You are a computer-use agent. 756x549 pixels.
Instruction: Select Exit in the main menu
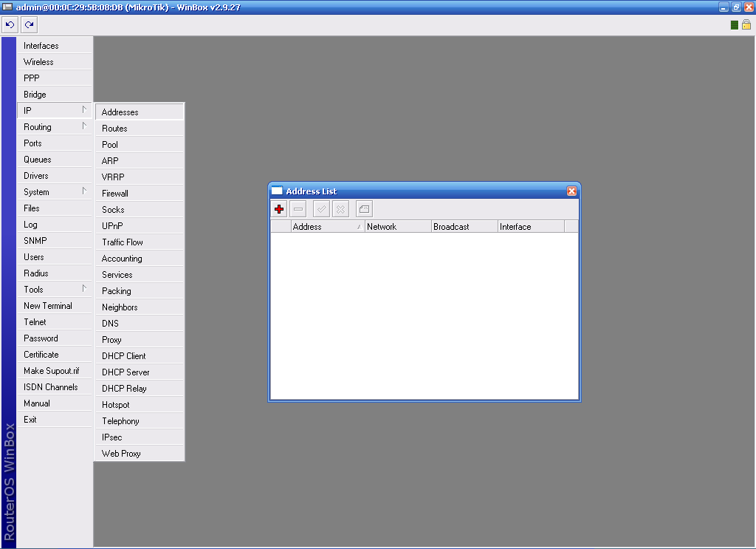click(x=55, y=420)
